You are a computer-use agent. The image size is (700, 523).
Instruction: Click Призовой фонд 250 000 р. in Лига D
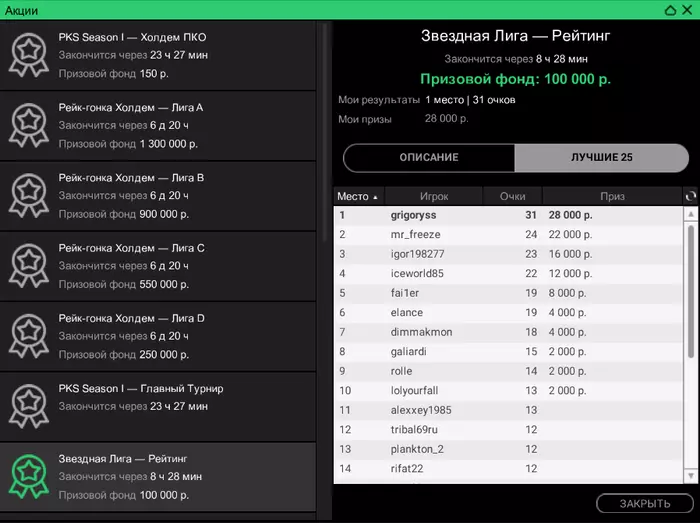pos(124,355)
